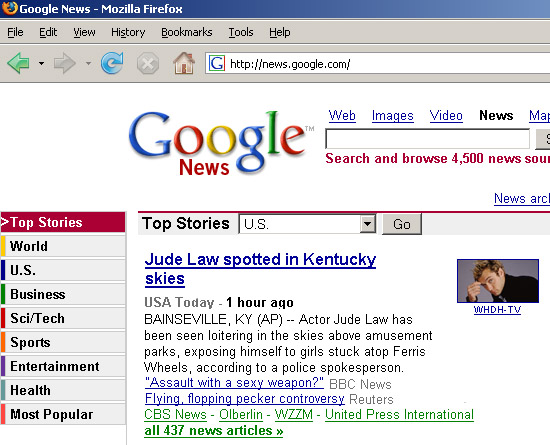Open the Flying, flopping pecker controversy link

(244, 399)
